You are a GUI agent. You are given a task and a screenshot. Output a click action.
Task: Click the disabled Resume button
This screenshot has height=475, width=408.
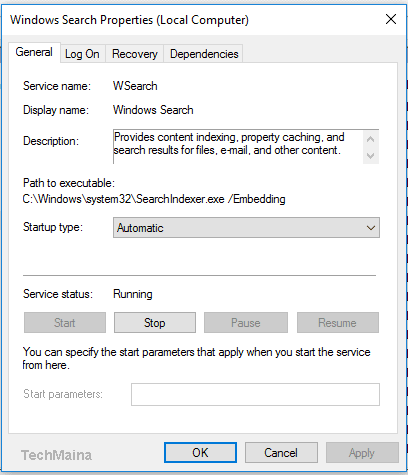pos(338,323)
